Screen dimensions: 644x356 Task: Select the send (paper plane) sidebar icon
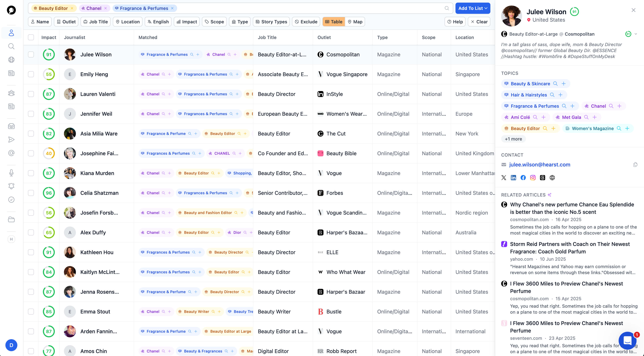(x=11, y=140)
